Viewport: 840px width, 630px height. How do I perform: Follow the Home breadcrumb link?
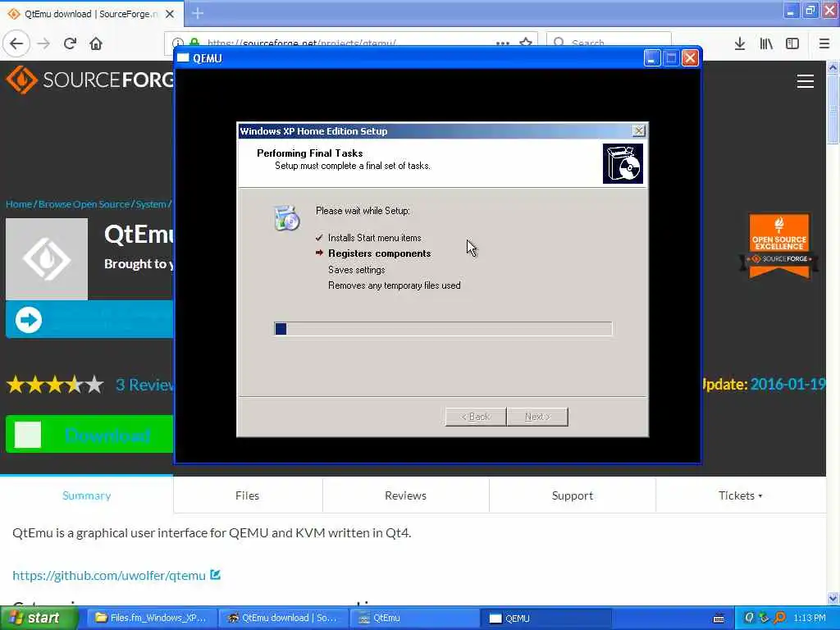click(19, 204)
